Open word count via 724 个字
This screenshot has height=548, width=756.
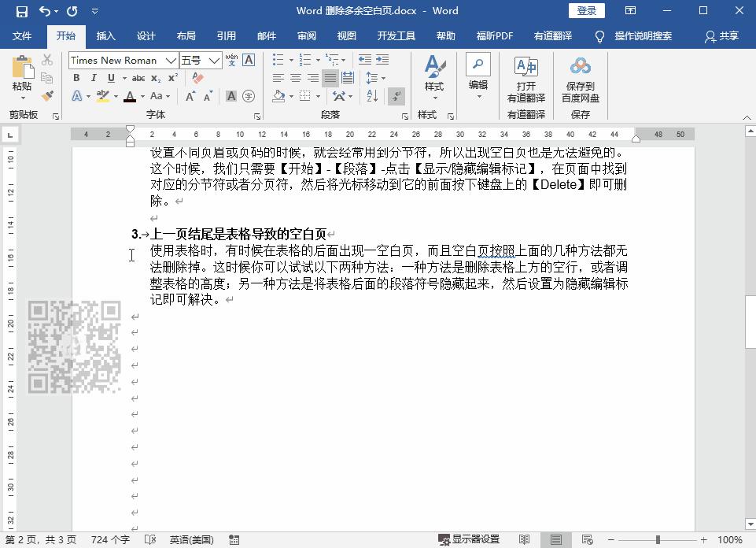pyautogui.click(x=109, y=540)
